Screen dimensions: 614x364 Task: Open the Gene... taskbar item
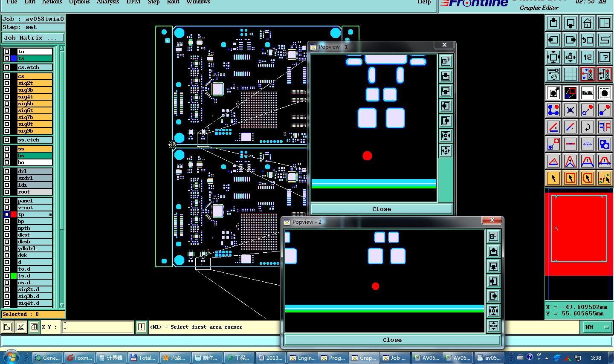point(48,358)
